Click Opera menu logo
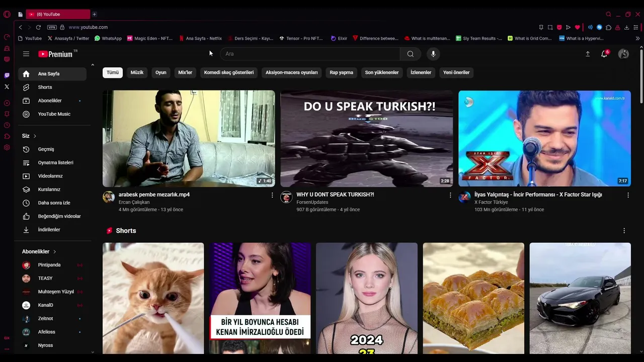This screenshot has height=362, width=644. coord(7,14)
